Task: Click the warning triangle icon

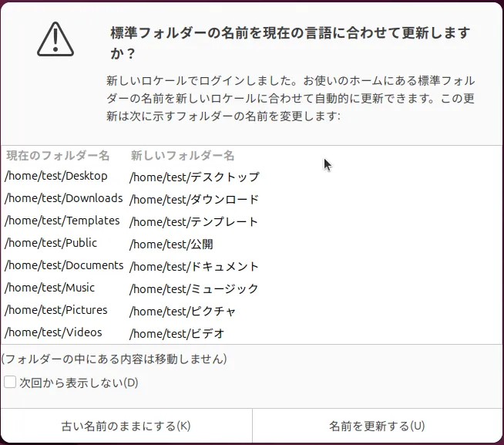Action: pos(55,39)
